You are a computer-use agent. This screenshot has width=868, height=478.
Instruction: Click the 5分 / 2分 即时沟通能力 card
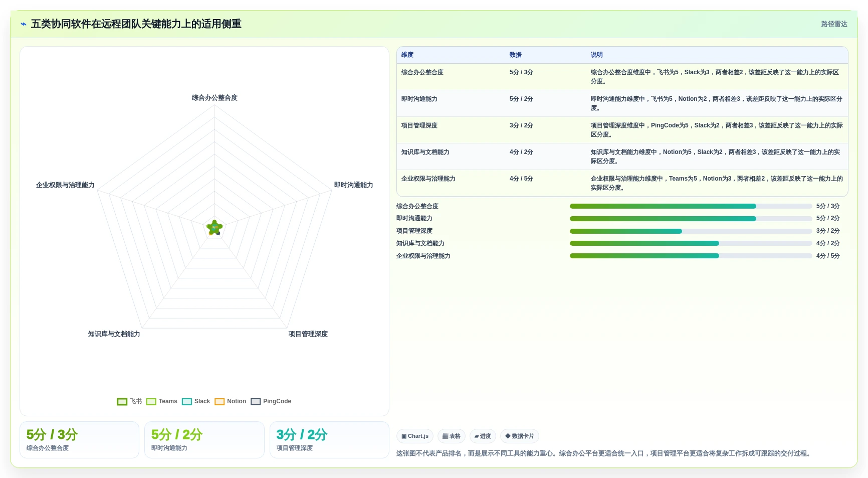(204, 440)
